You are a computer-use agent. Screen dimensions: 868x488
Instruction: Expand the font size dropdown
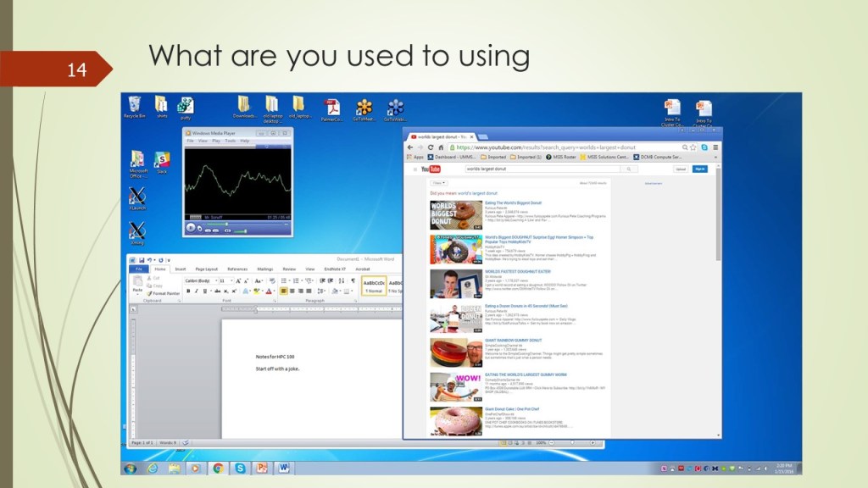(230, 280)
